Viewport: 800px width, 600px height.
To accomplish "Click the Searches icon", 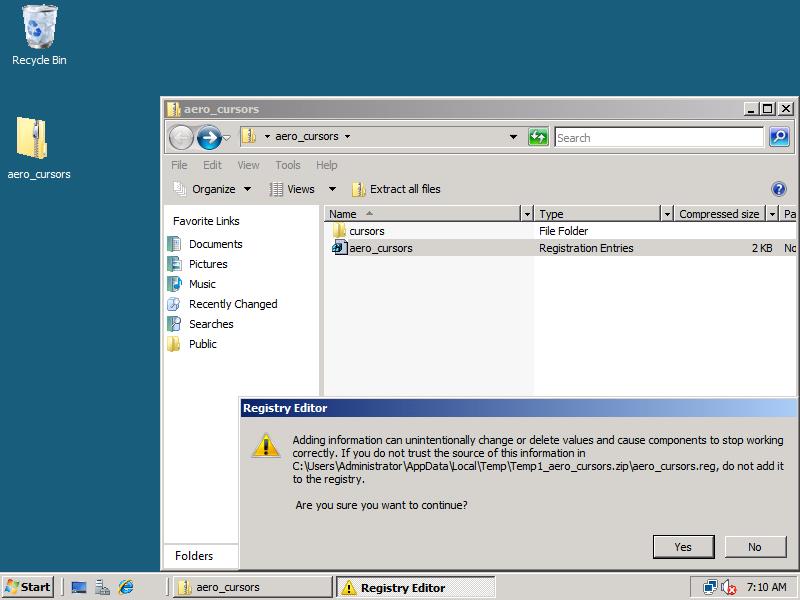I will click(x=174, y=323).
